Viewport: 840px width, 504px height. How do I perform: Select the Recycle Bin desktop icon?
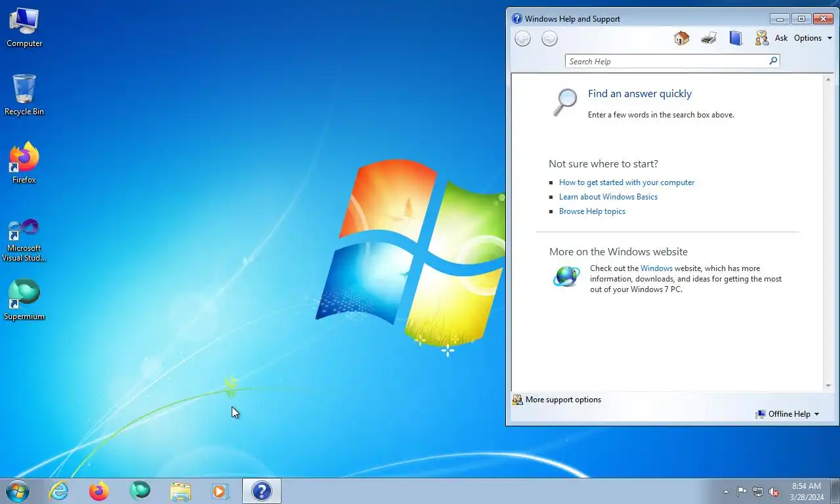click(x=24, y=95)
